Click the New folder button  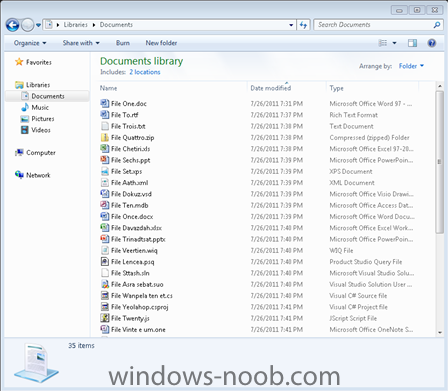point(161,43)
